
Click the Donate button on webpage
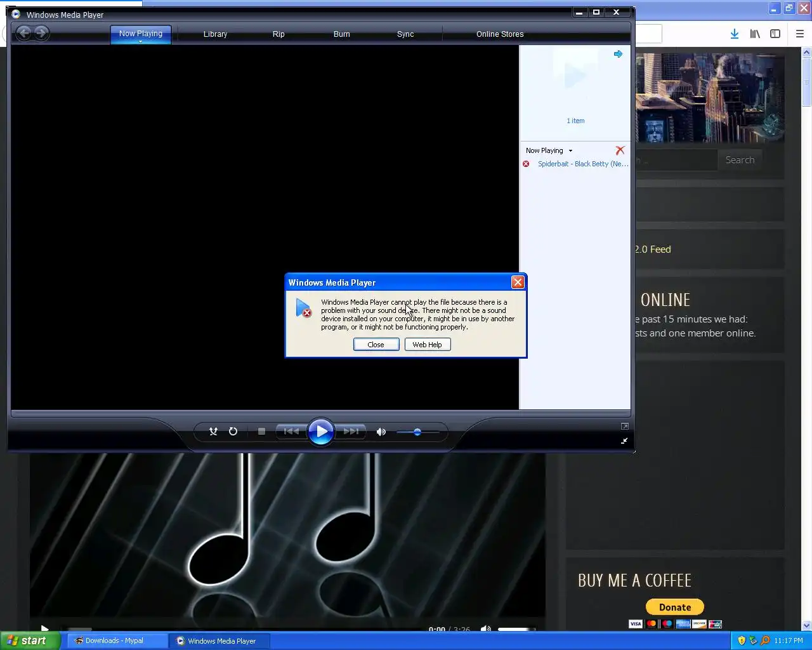click(x=675, y=607)
